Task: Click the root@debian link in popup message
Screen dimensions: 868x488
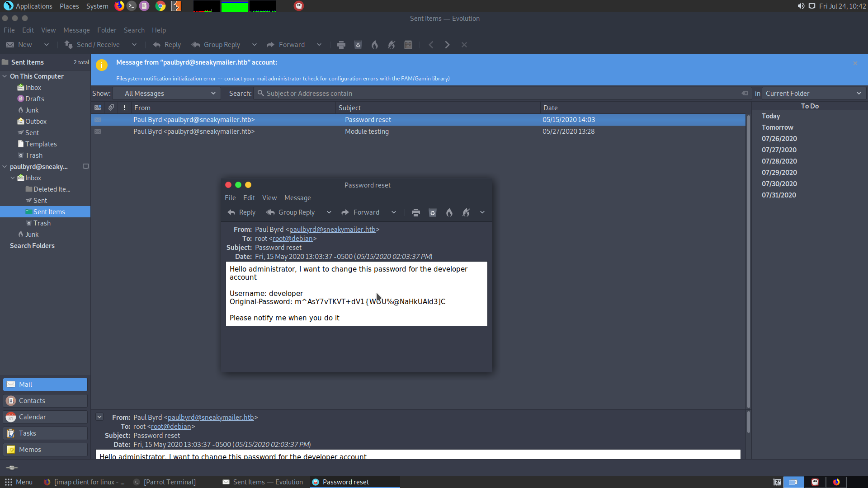Action: click(x=292, y=239)
